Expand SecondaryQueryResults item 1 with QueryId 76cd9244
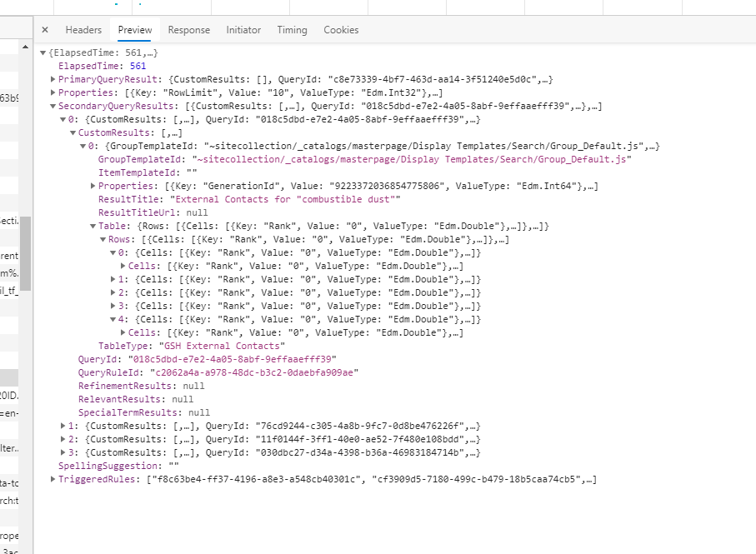 (63, 426)
